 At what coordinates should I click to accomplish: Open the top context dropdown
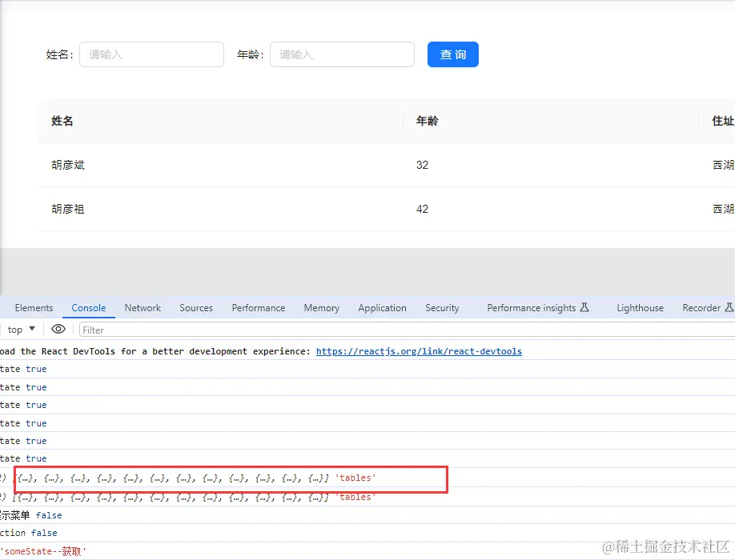point(22,330)
